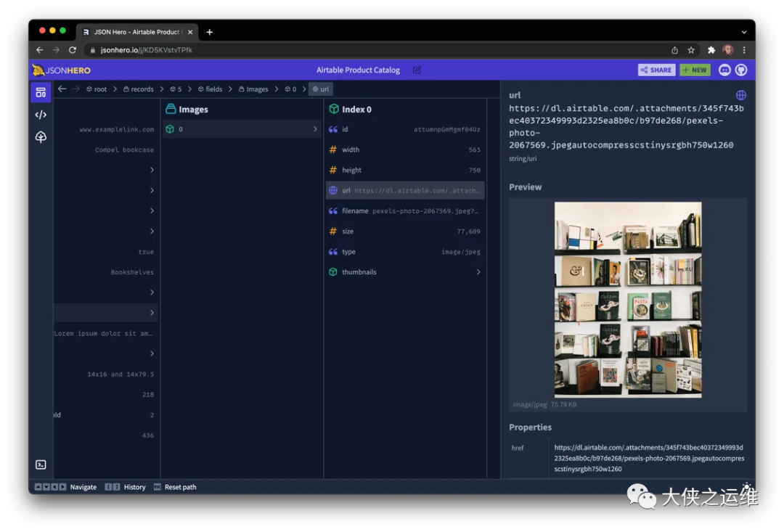Click the value 436 in the fields column
This screenshot has width=784, height=532.
pos(148,435)
